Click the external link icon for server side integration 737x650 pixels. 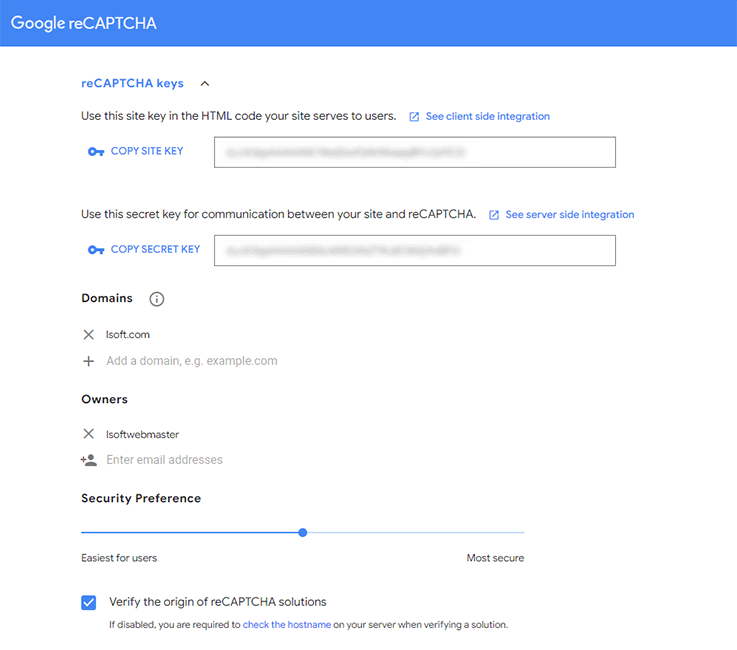click(x=494, y=215)
